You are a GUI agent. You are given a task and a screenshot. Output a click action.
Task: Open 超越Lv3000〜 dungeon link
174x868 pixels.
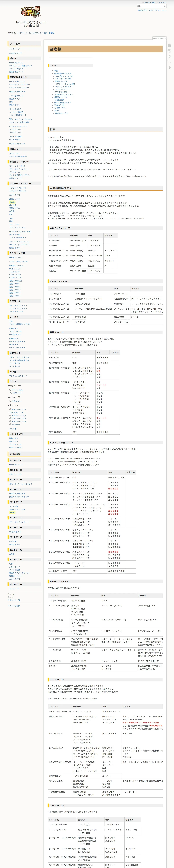click(x=15, y=287)
